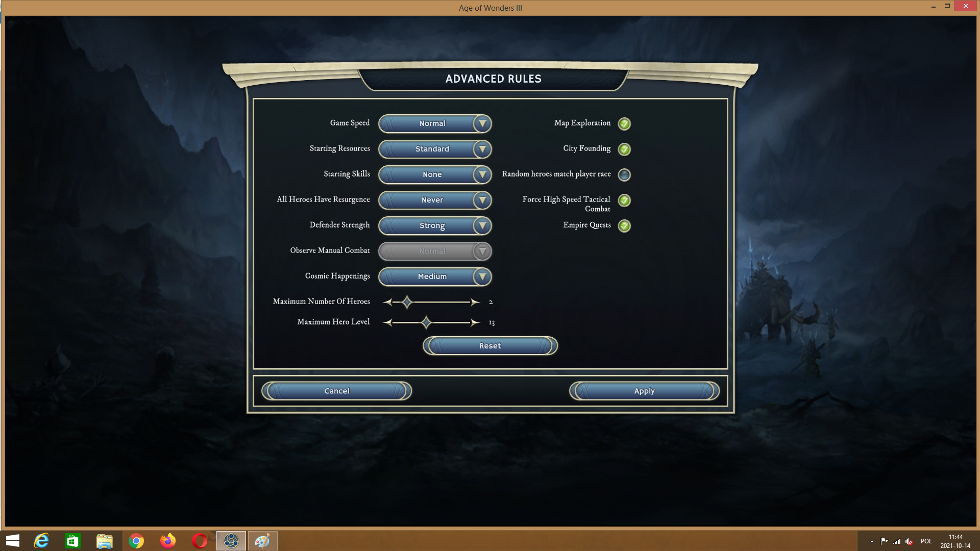
Task: Click the Starting Resources label
Action: click(x=339, y=148)
